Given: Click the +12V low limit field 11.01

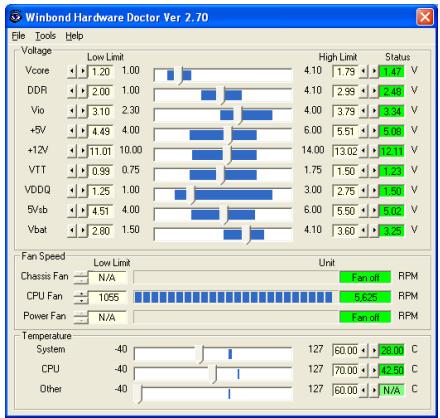Looking at the screenshot, I should (101, 151).
